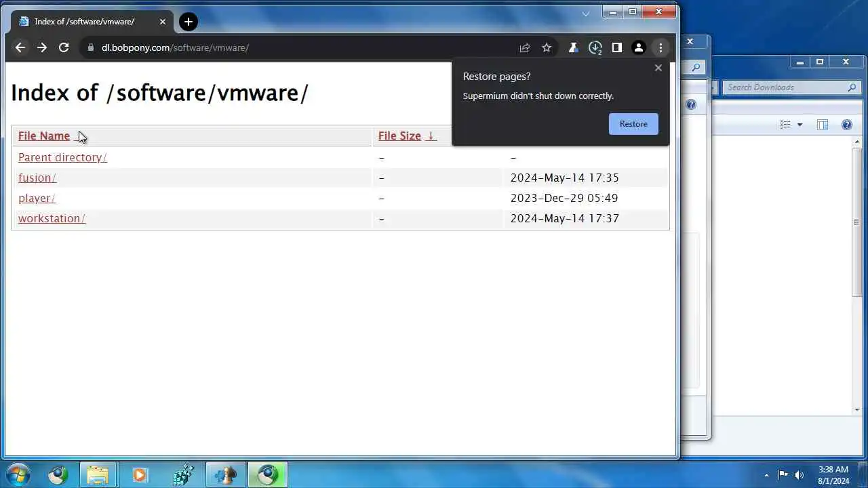
Task: Click magnifier icon in Search Downloads box
Action: point(852,87)
